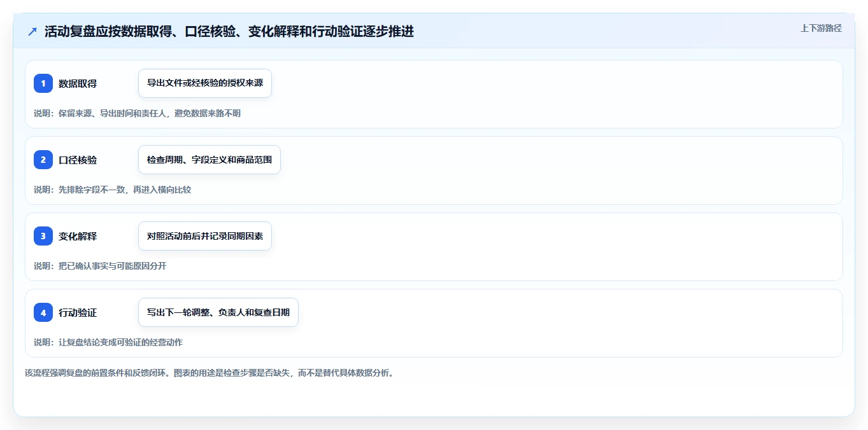Click the 数据取得 step label
The height and width of the screenshot is (430, 868).
pyautogui.click(x=78, y=83)
